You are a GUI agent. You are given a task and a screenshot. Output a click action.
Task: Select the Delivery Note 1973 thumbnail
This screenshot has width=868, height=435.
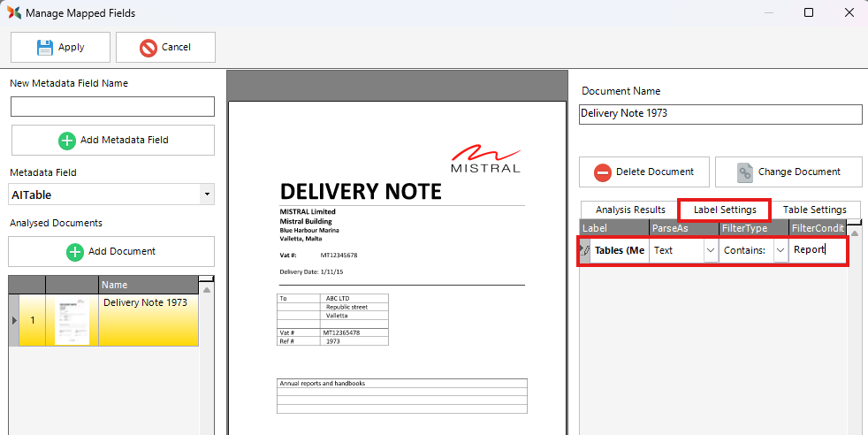click(x=71, y=320)
